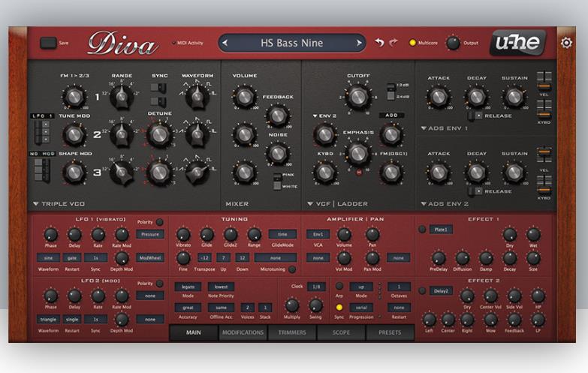The height and width of the screenshot is (373, 588).
Task: Adjust ADS ENV 2 KYBD slider
Action: coord(544,185)
